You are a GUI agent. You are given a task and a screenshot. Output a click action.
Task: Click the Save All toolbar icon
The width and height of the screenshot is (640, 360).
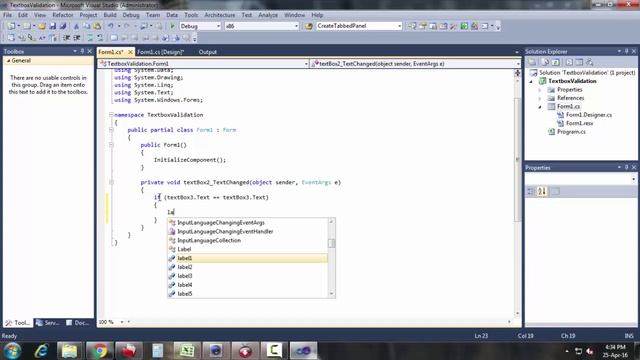click(63, 26)
